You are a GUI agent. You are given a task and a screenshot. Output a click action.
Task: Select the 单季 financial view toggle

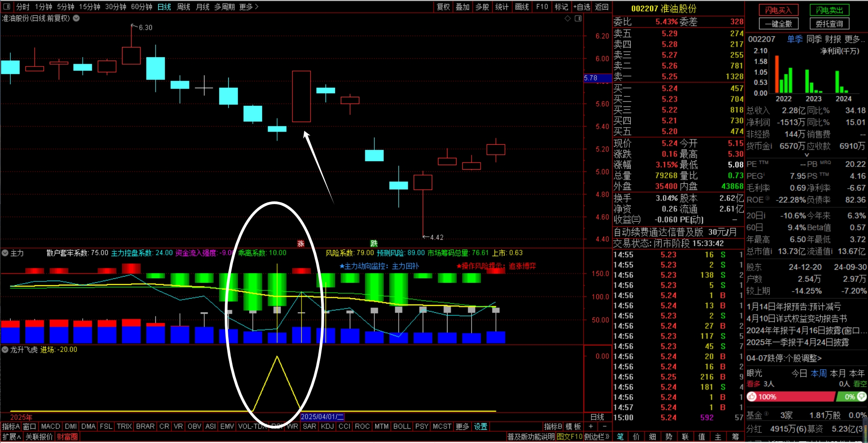tap(795, 39)
